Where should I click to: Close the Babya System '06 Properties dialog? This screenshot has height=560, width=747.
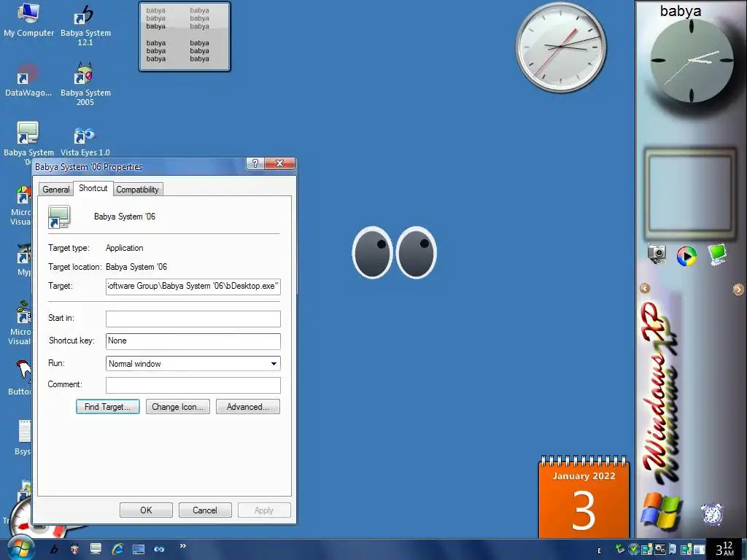point(279,163)
